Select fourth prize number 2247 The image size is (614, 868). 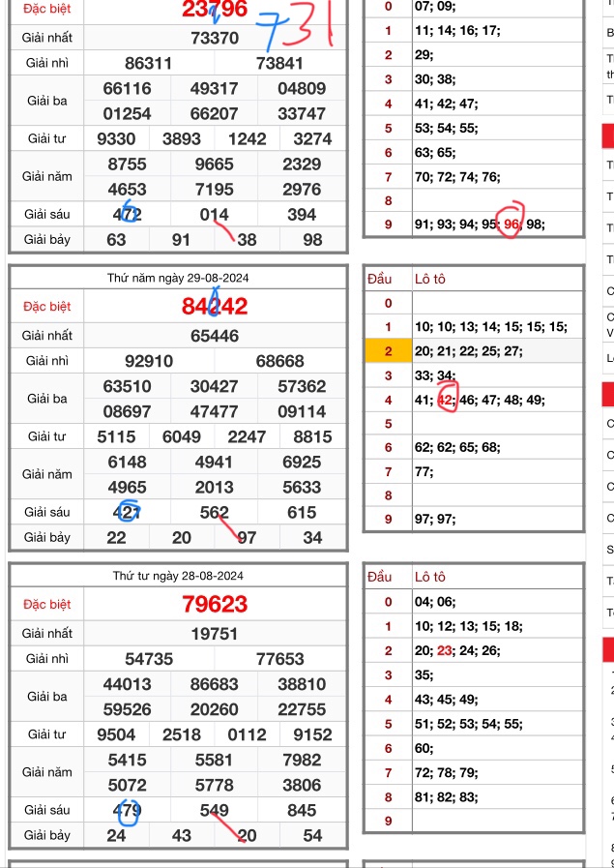pos(248,436)
